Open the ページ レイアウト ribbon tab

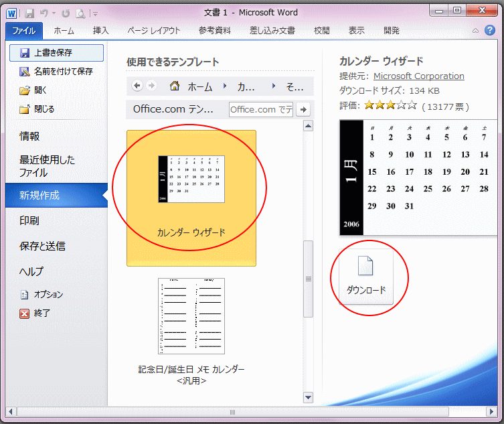pyautogui.click(x=153, y=31)
